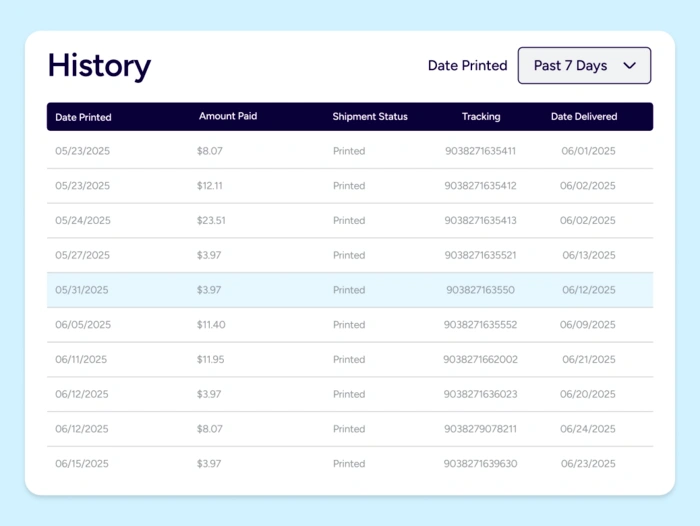Viewport: 700px width, 526px height.
Task: Select the $11.95 amount in 06/11/2025 row
Action: pos(211,359)
